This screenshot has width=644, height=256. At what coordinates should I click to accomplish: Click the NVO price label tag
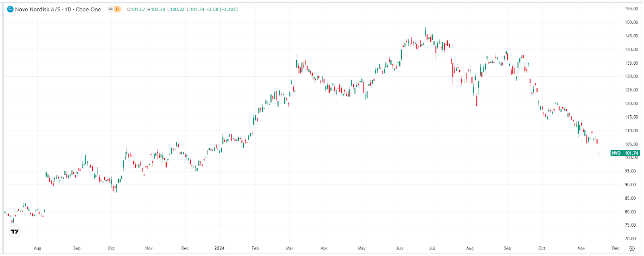(x=616, y=153)
